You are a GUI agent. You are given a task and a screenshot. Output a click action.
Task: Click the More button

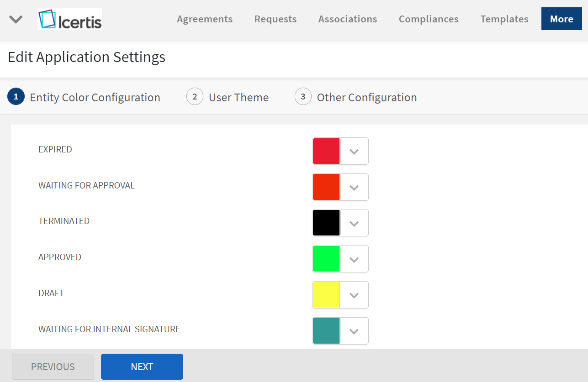pos(562,19)
